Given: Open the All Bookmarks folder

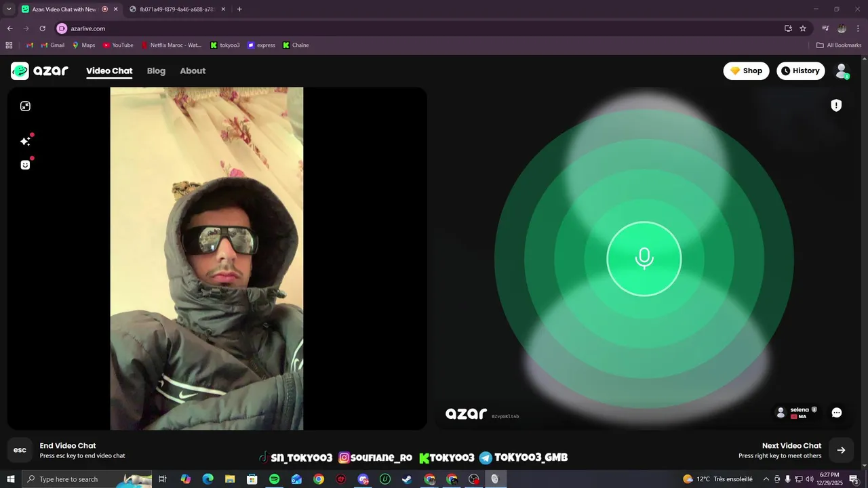Looking at the screenshot, I should click(x=839, y=45).
